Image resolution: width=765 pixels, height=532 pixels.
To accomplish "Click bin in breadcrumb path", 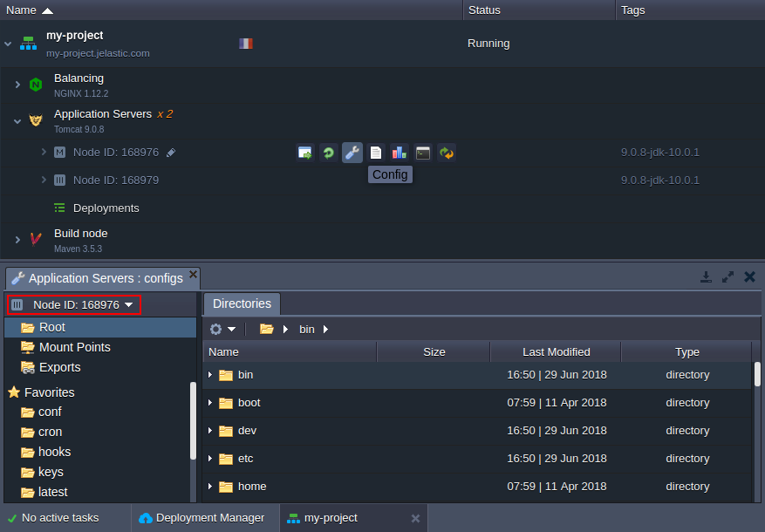I will point(307,329).
